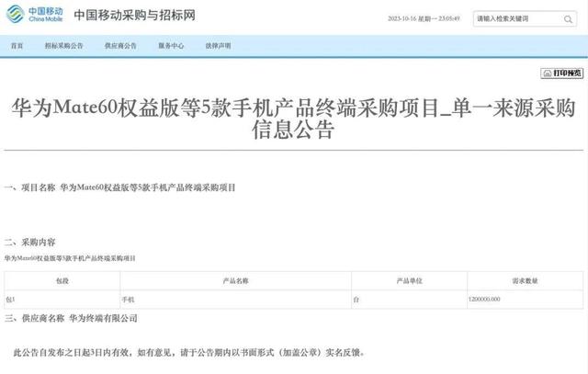Click the 一、项目名称 line
This screenshot has height=374, width=588.
[x=120, y=187]
